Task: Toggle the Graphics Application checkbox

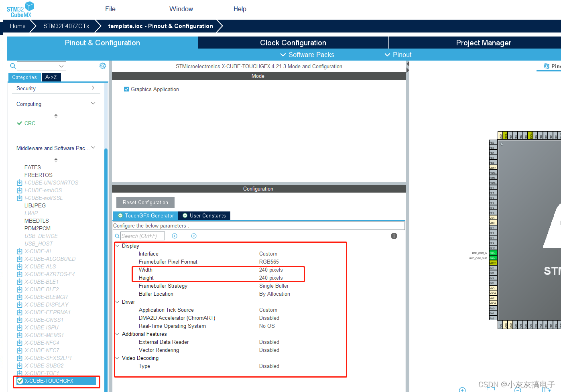Action: [x=126, y=89]
